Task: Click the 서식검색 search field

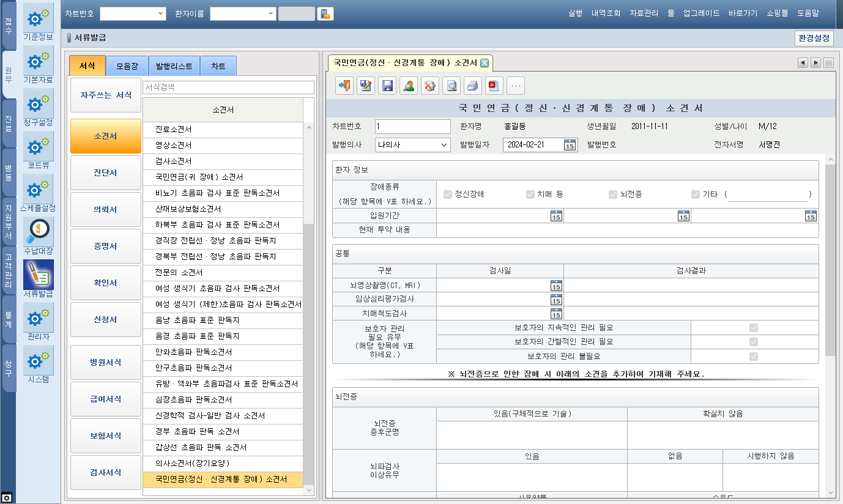Action: [x=228, y=87]
